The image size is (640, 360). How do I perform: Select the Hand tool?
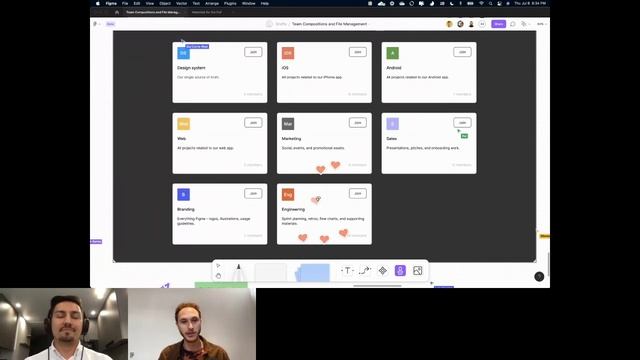[218, 276]
